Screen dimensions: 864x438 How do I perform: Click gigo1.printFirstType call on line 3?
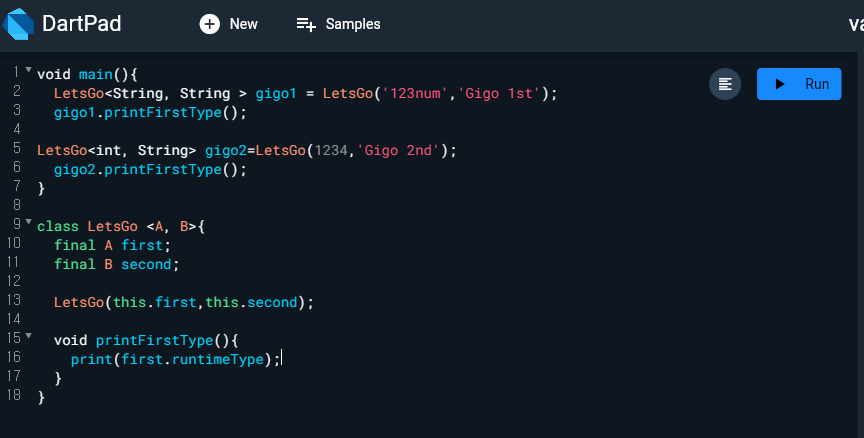coord(150,112)
